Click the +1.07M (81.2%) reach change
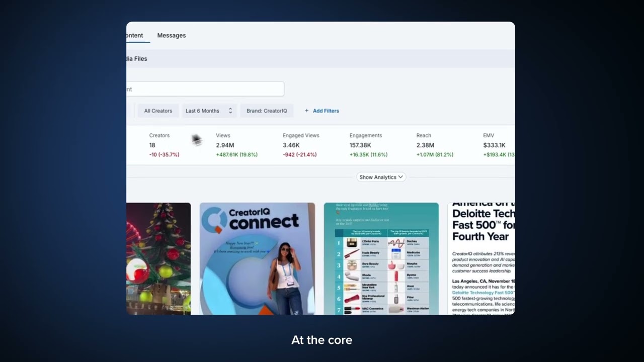 click(435, 154)
